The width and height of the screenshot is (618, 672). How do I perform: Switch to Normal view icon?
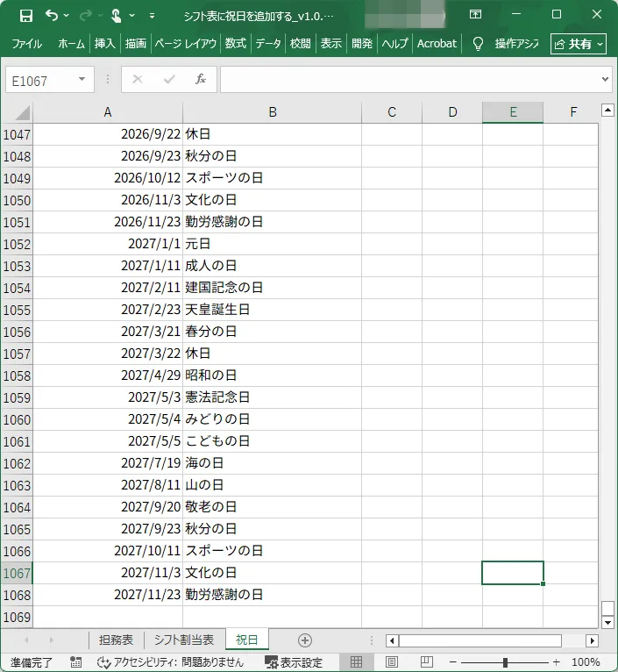[356, 662]
